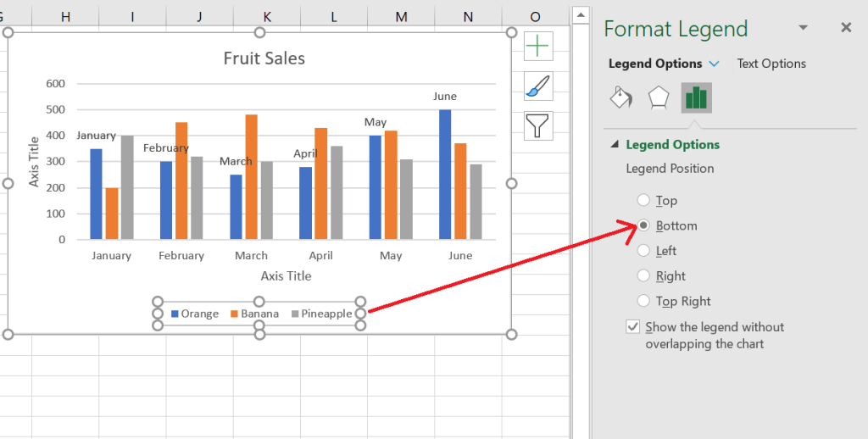Click the orange Banana bar for March
The height and width of the screenshot is (439, 868).
pyautogui.click(x=251, y=176)
